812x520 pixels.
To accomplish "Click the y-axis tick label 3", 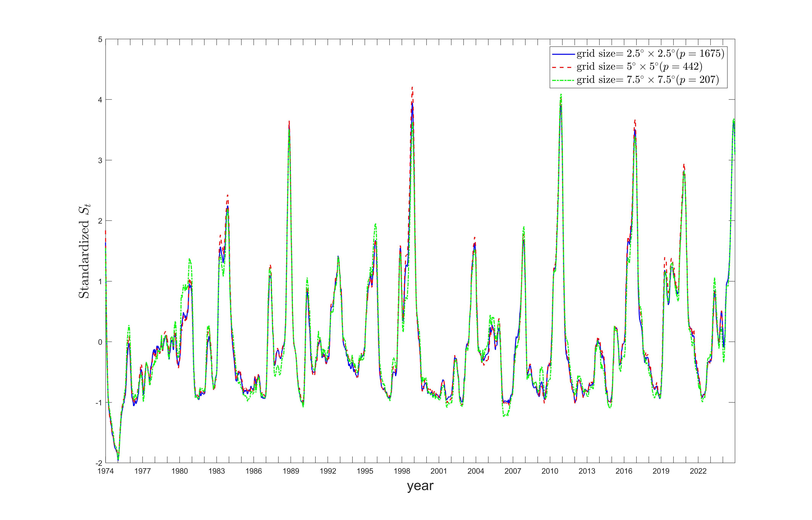I will [100, 160].
